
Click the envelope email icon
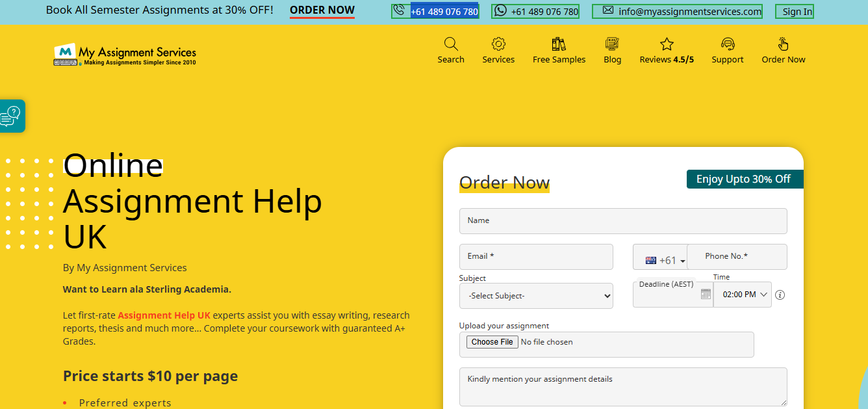pyautogui.click(x=608, y=10)
